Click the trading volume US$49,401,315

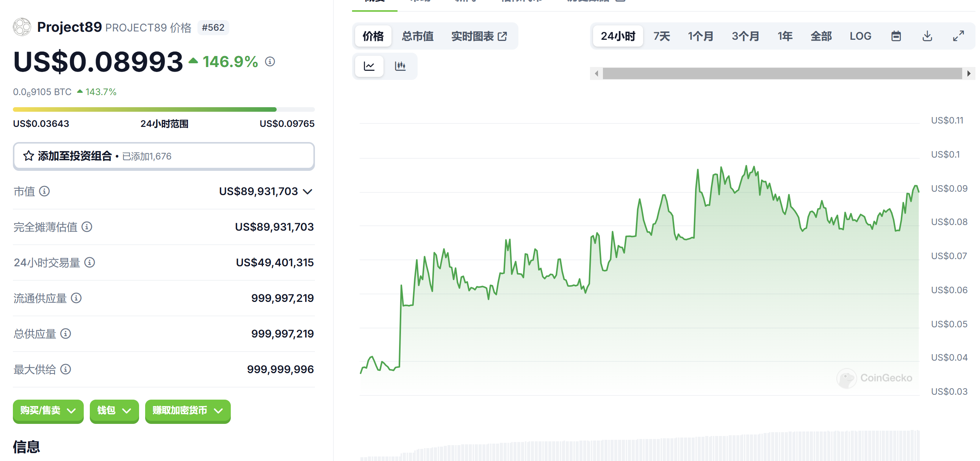pyautogui.click(x=275, y=263)
